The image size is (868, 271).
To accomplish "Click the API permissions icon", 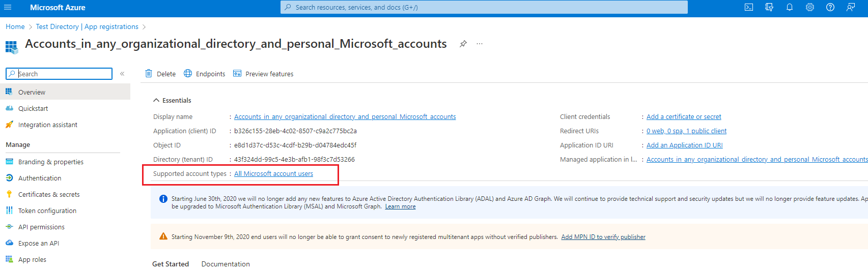I will (9, 226).
